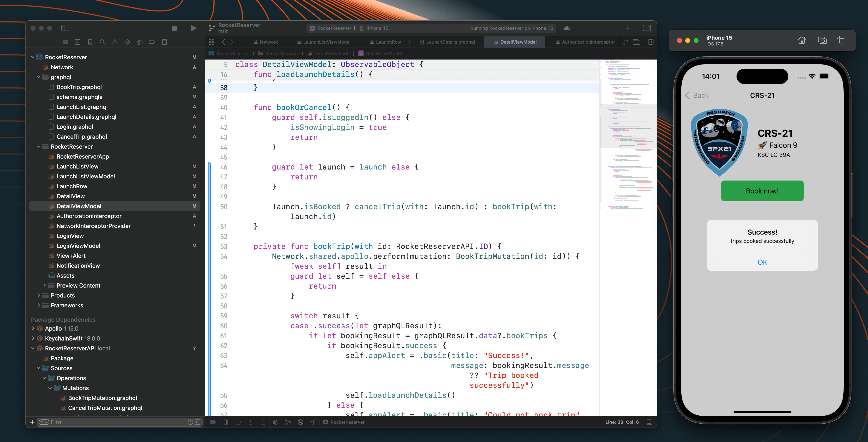Expand the Apollo 1.15.0 package dependency
The height and width of the screenshot is (442, 868).
tap(33, 328)
